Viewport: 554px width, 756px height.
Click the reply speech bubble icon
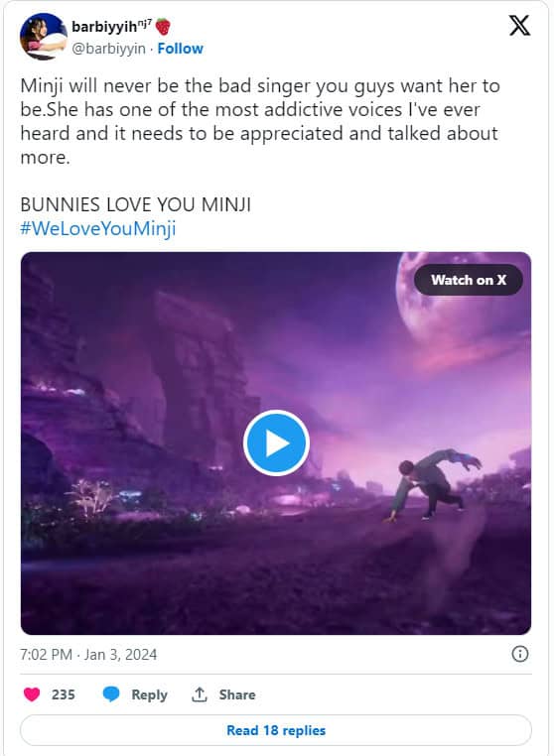111,694
